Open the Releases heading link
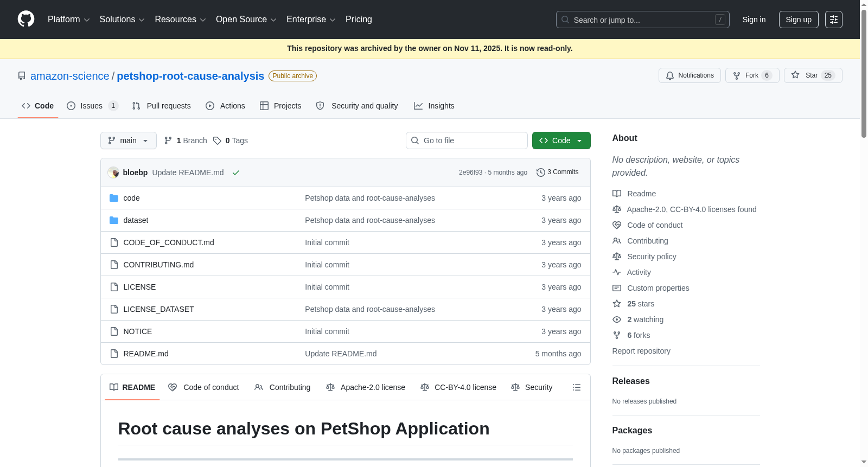Image resolution: width=868 pixels, height=467 pixels. click(x=631, y=381)
